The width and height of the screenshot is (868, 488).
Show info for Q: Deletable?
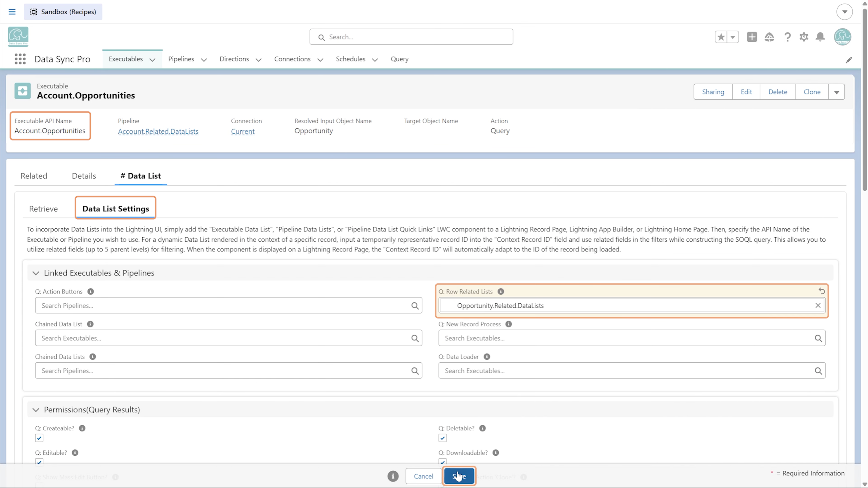tap(482, 428)
